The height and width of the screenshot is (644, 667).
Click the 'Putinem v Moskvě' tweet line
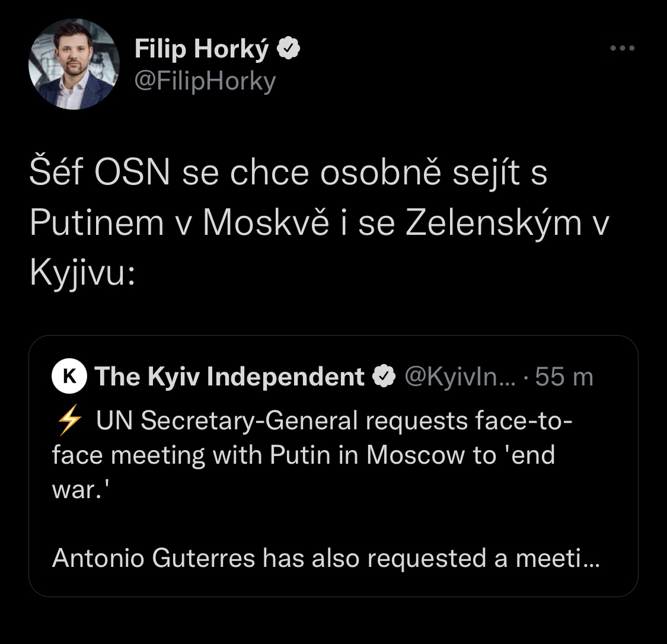click(x=319, y=223)
